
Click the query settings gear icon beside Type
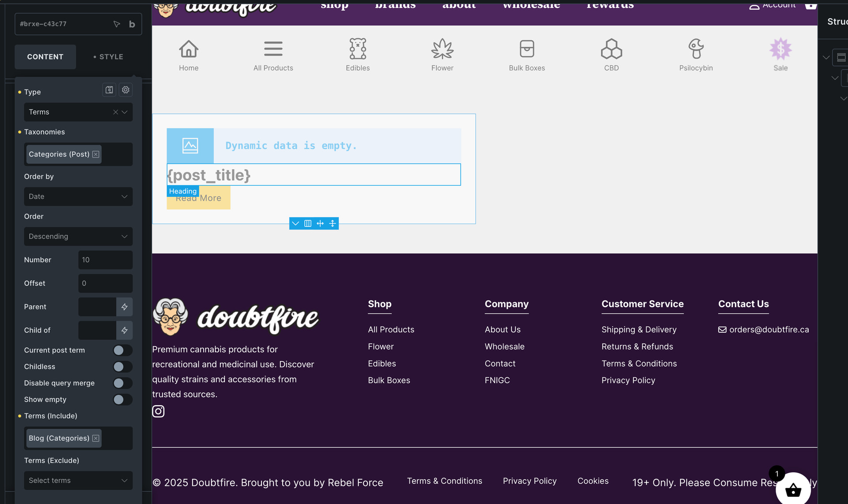click(126, 90)
